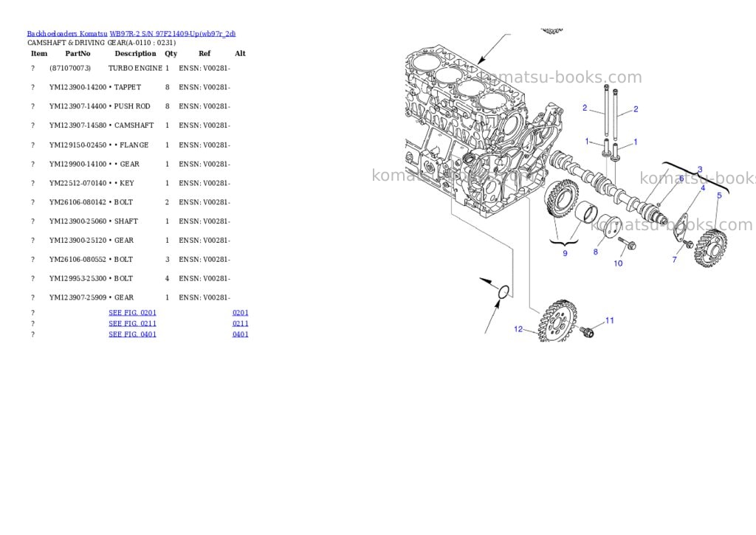The image size is (756, 535).
Task: Click callout number 6 in diagram
Action: [681, 179]
